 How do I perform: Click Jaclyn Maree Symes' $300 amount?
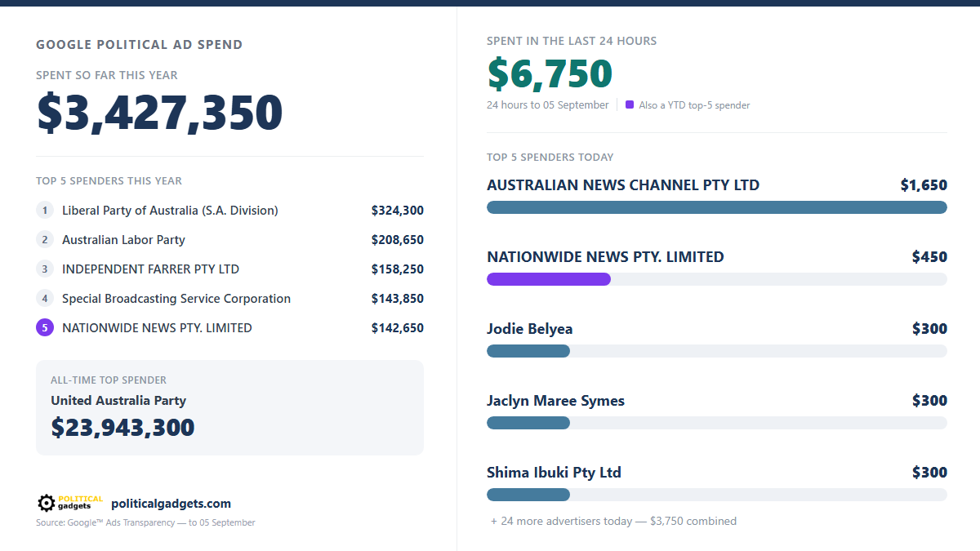pyautogui.click(x=929, y=401)
